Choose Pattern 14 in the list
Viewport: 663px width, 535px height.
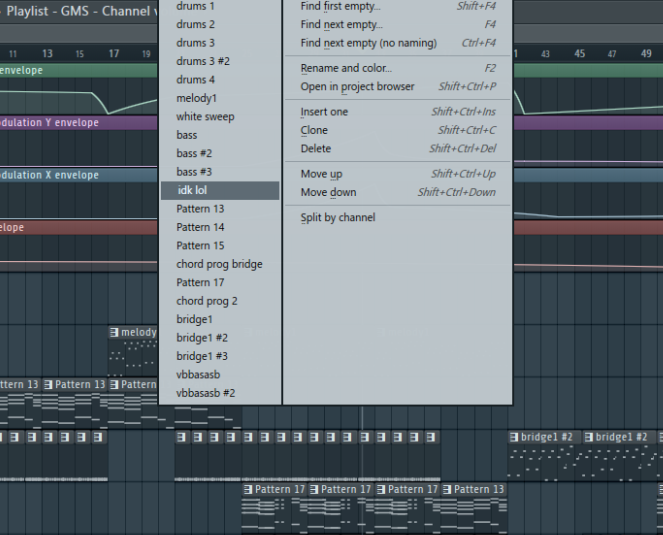(x=220, y=227)
